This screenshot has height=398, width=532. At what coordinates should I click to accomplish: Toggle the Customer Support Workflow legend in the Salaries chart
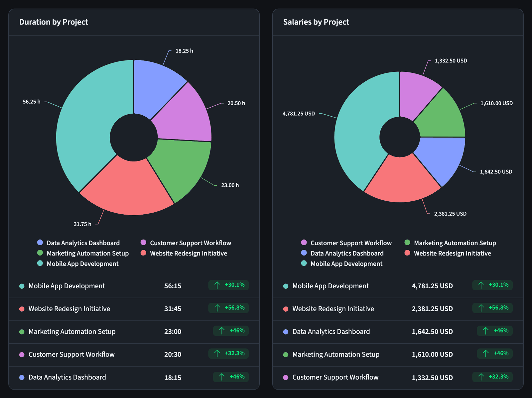tap(346, 243)
